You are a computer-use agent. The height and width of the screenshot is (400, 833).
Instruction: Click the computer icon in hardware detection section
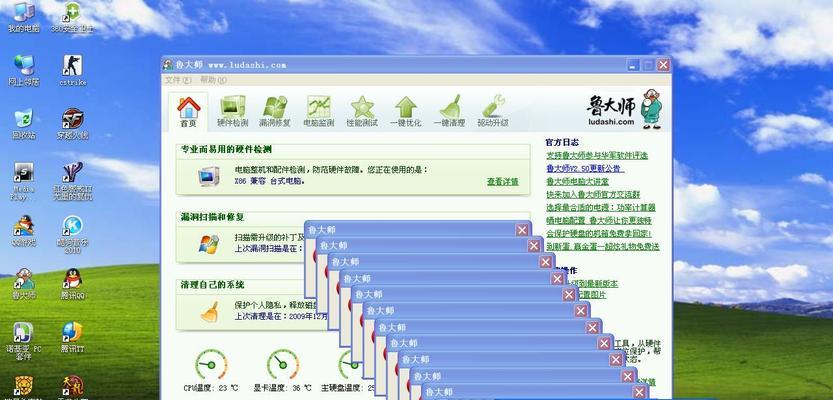pyautogui.click(x=209, y=176)
